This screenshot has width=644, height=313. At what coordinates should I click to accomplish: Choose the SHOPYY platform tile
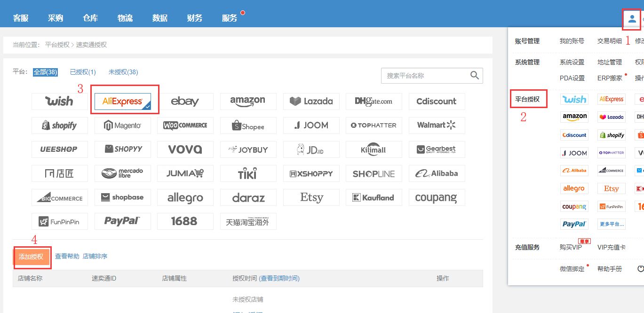click(123, 149)
